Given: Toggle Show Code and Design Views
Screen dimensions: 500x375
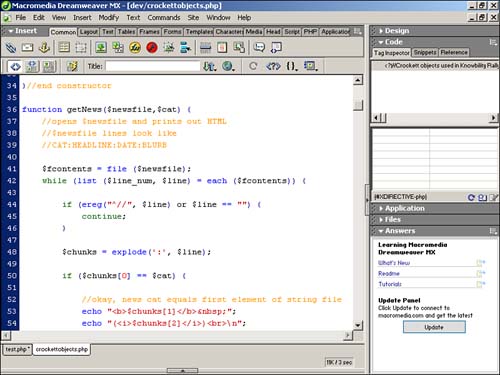Looking at the screenshot, I should coord(32,66).
